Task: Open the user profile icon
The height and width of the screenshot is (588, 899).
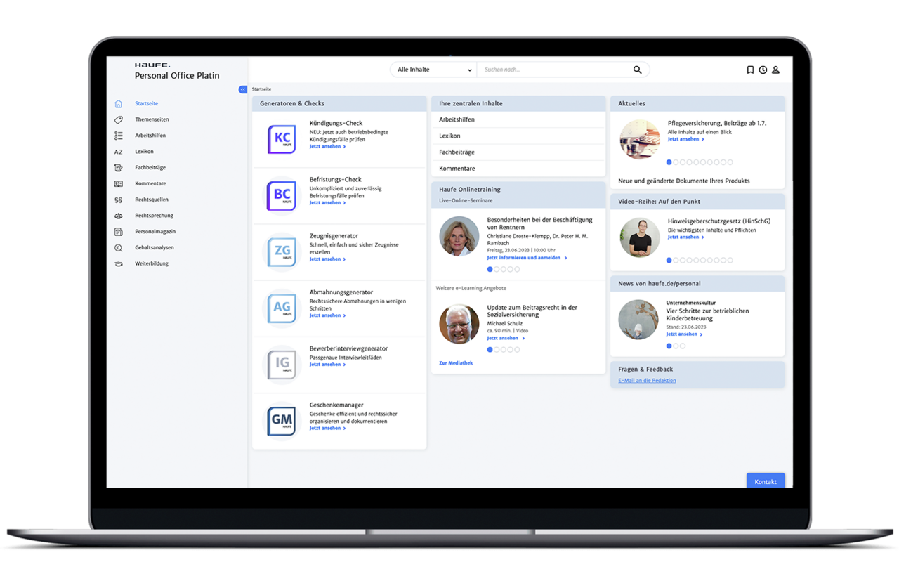Action: [776, 70]
